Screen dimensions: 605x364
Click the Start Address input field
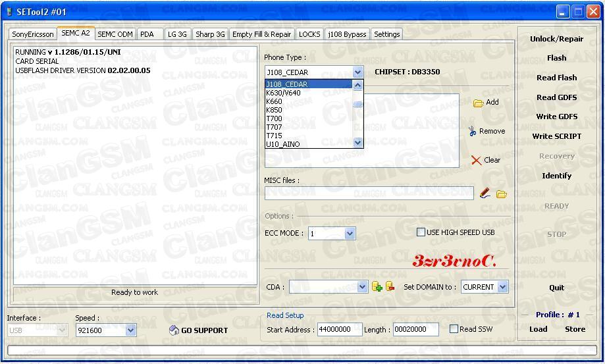pyautogui.click(x=340, y=329)
